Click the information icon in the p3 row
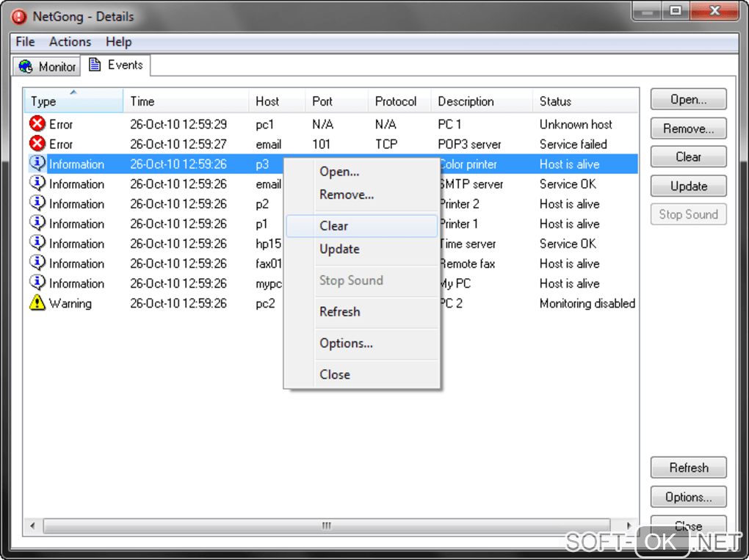This screenshot has height=560, width=749. pyautogui.click(x=37, y=163)
